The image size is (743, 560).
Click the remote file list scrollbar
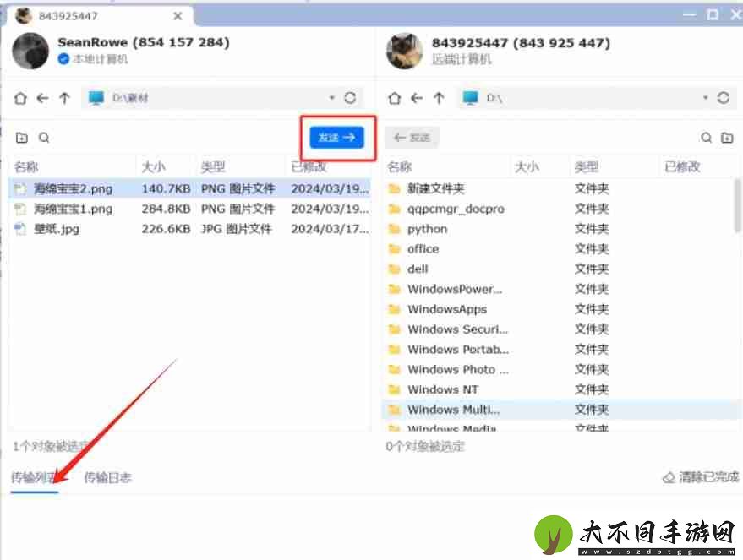pyautogui.click(x=738, y=206)
